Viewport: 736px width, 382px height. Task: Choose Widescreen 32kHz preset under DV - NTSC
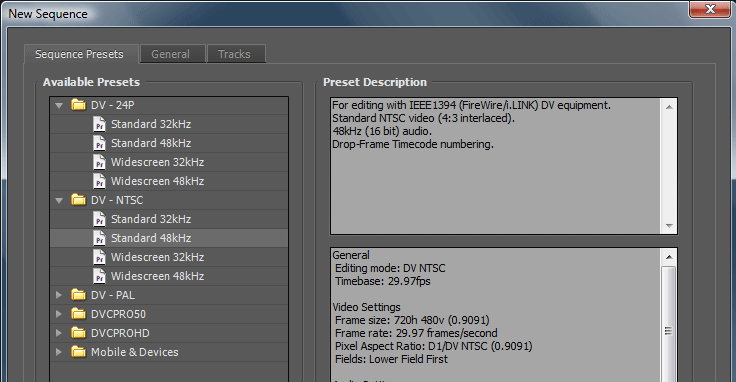tap(169, 257)
